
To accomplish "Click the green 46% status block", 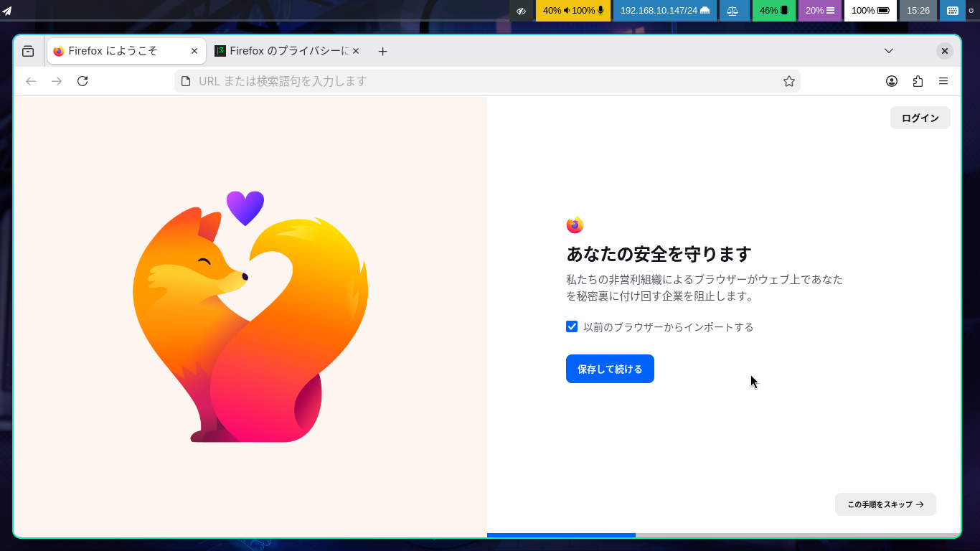I will click(x=773, y=11).
